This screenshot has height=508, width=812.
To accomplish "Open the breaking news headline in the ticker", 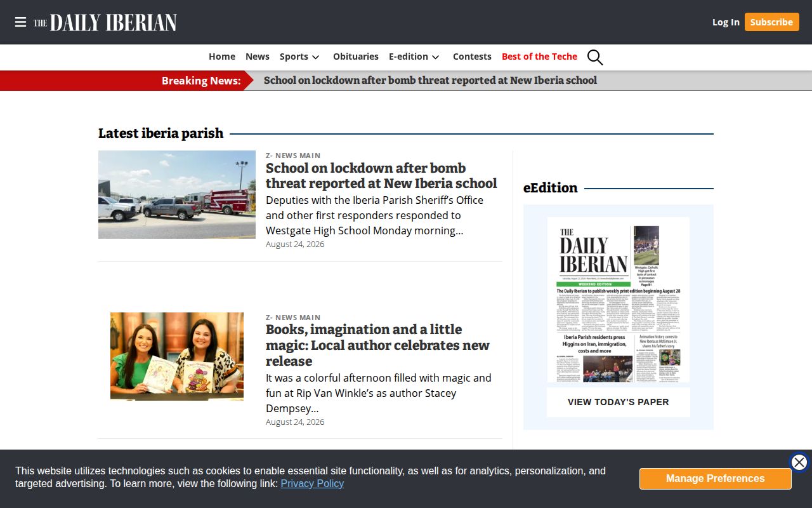I will 430,81.
